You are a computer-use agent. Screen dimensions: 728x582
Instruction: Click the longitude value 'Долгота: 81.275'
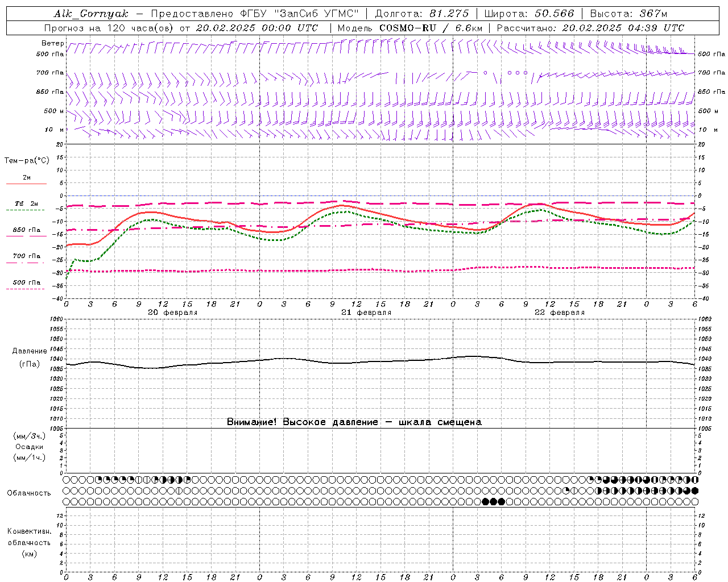click(422, 14)
